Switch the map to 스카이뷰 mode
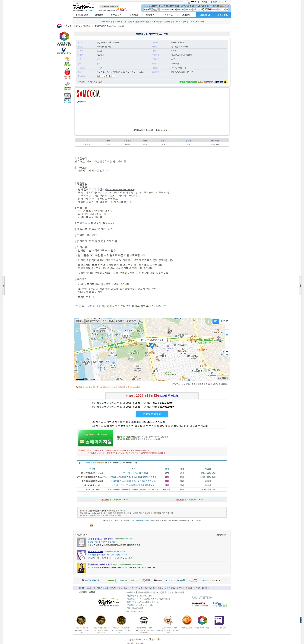304x644 pixels. click(x=224, y=321)
